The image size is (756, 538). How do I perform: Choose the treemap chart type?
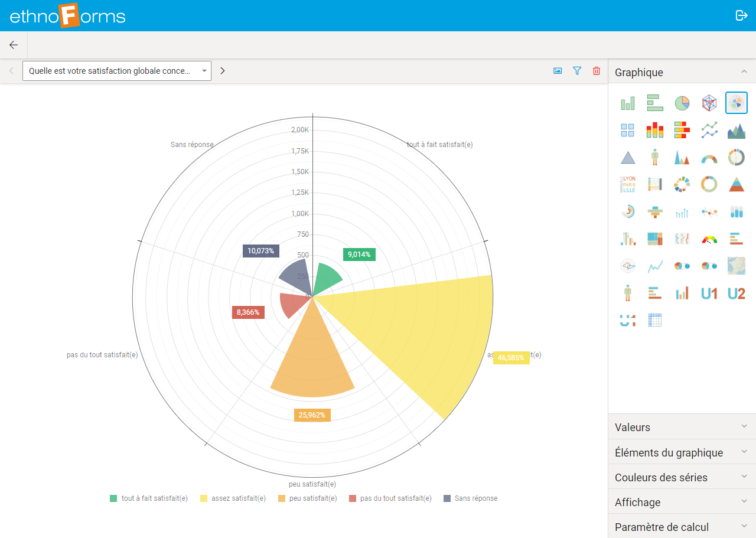655,239
